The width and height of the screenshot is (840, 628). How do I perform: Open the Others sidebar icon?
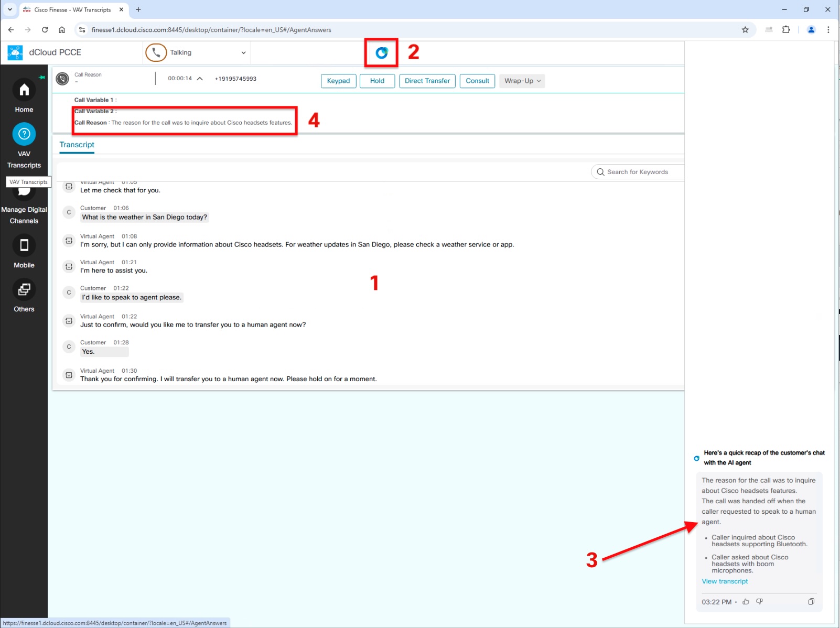pos(24,290)
